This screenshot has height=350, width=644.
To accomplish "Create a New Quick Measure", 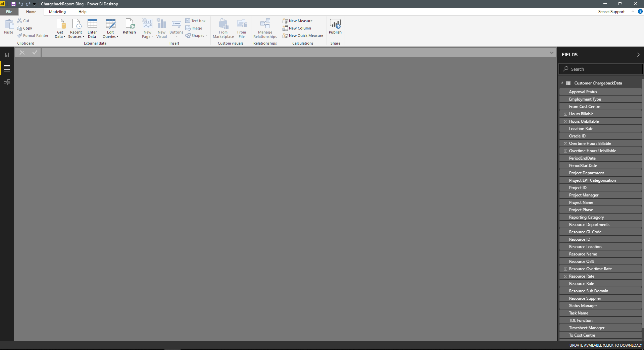I will click(303, 36).
